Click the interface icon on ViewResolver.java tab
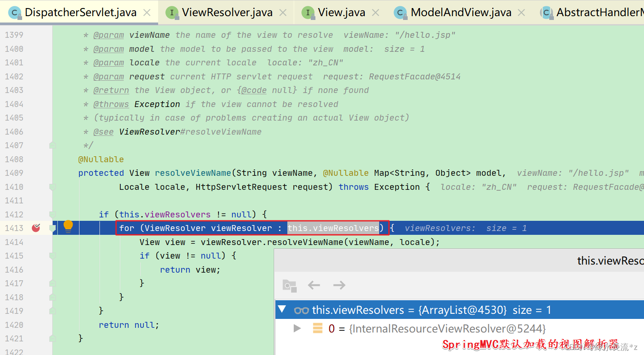 (x=172, y=13)
